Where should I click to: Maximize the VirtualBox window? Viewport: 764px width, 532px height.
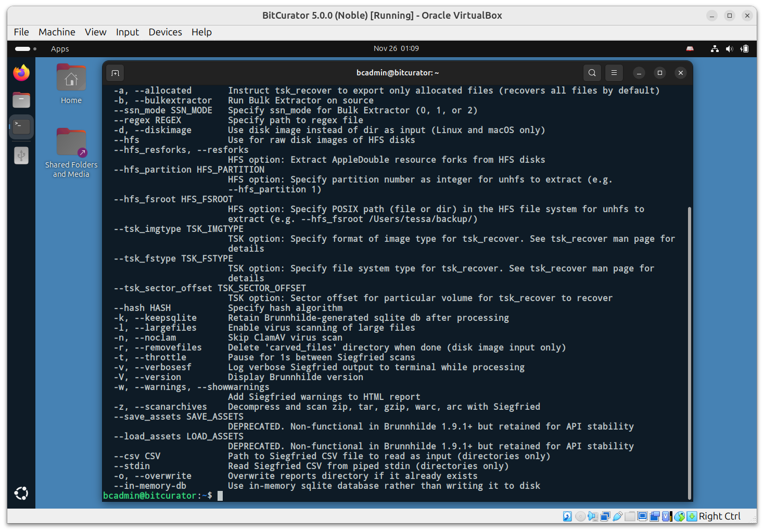(x=730, y=16)
